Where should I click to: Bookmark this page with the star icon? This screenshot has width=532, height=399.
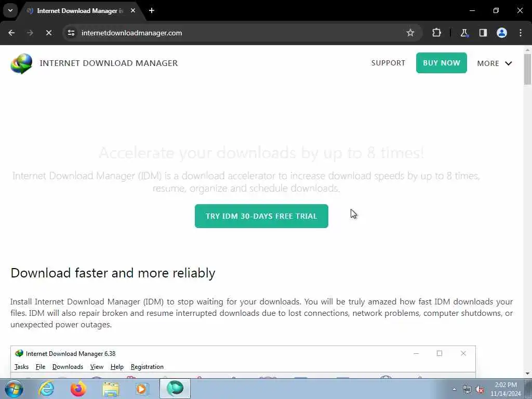(x=410, y=33)
